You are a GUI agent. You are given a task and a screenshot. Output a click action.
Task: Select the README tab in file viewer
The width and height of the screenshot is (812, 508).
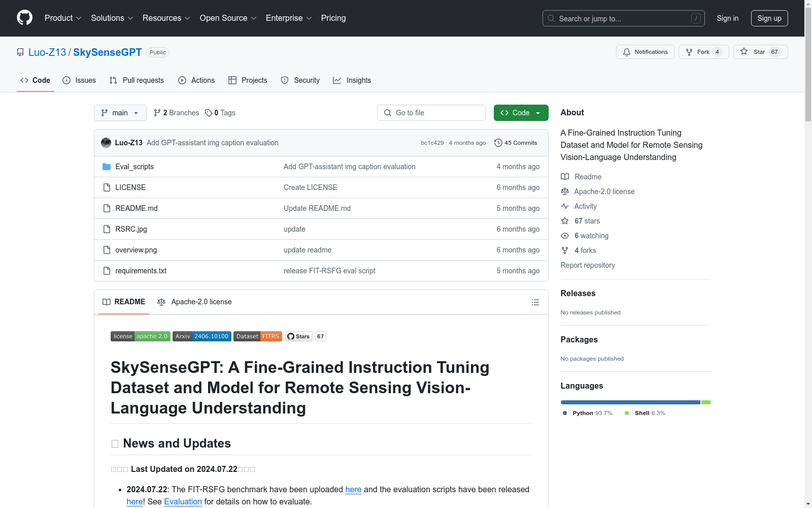point(124,302)
